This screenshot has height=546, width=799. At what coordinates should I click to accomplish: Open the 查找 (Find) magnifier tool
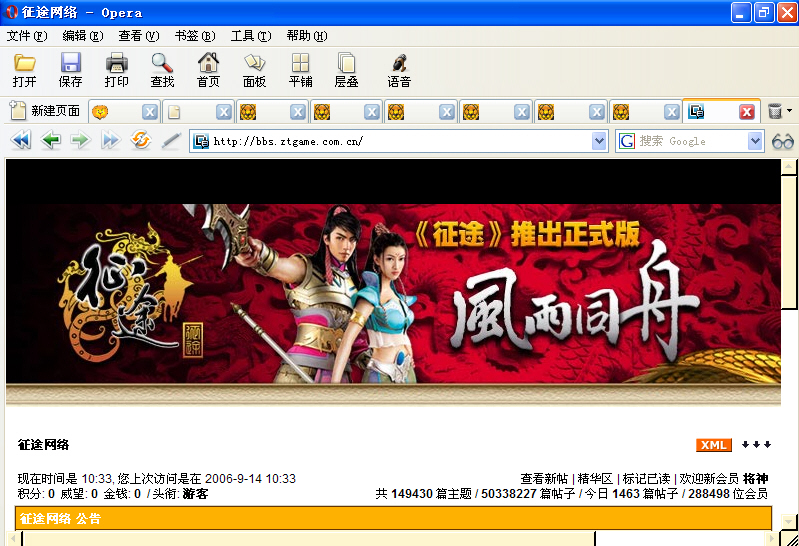click(162, 70)
